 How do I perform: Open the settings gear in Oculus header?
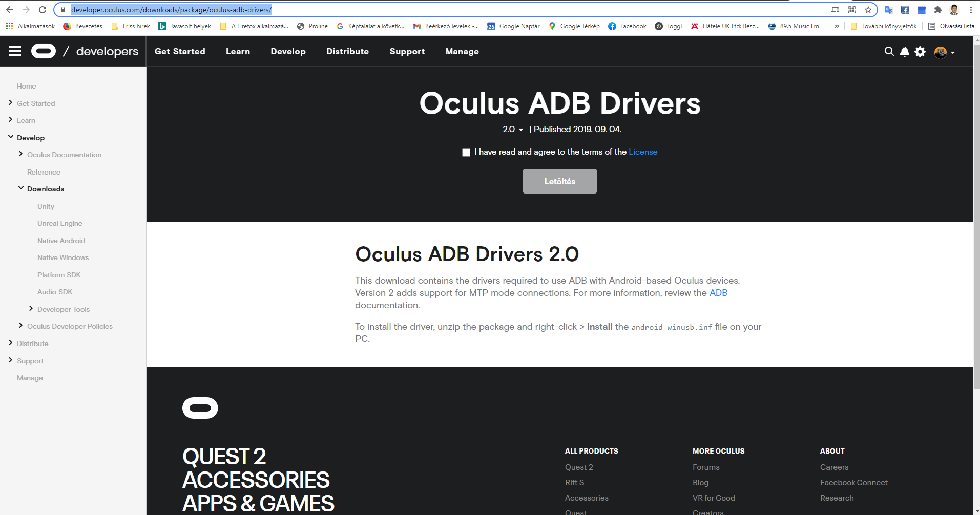click(920, 52)
